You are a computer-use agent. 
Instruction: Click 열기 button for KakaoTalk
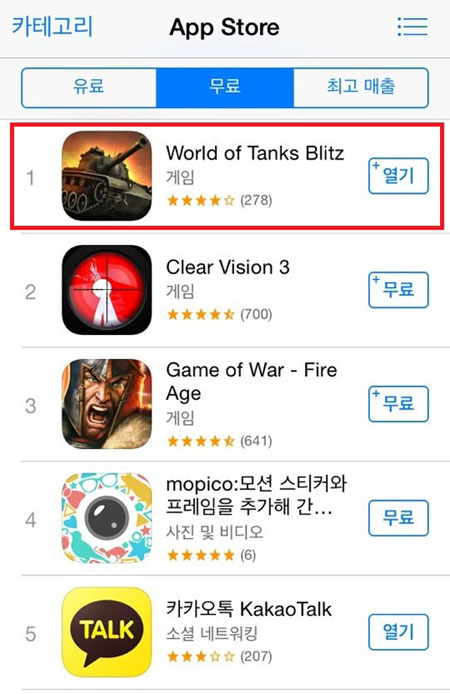coord(398,632)
